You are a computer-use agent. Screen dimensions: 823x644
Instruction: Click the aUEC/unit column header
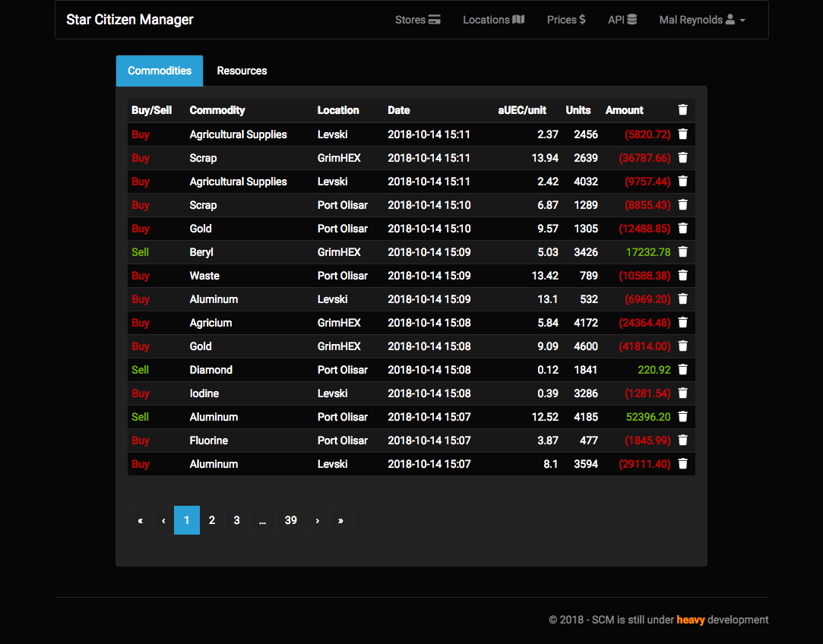click(522, 110)
